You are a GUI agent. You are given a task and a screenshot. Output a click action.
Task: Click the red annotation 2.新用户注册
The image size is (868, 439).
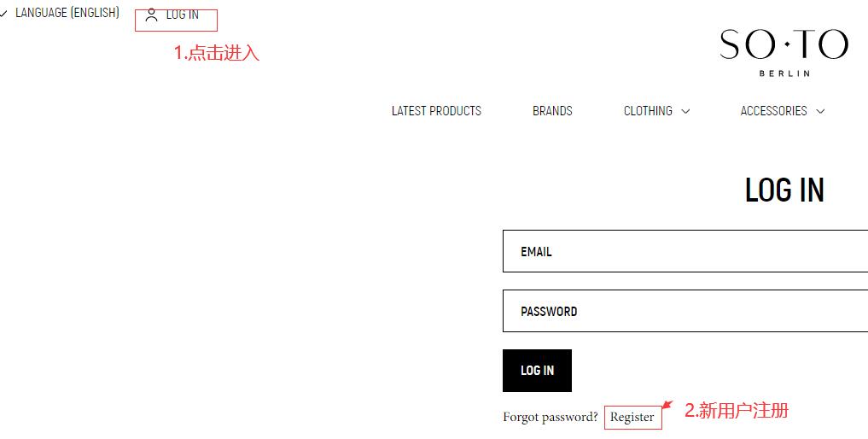737,411
